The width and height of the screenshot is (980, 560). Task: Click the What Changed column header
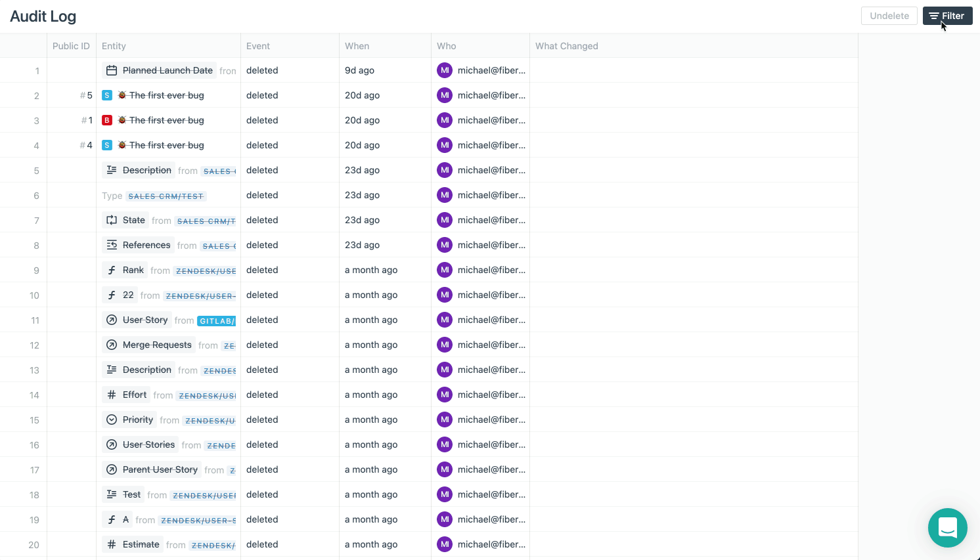click(x=566, y=46)
